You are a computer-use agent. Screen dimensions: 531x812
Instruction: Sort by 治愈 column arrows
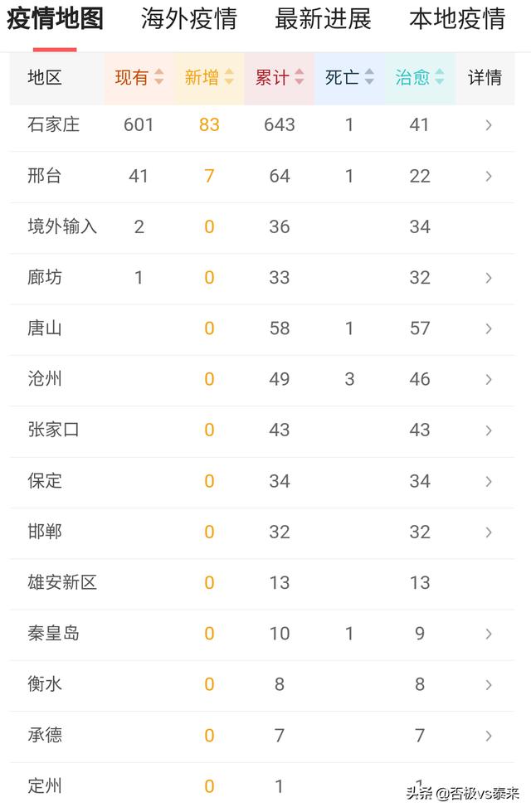click(439, 77)
